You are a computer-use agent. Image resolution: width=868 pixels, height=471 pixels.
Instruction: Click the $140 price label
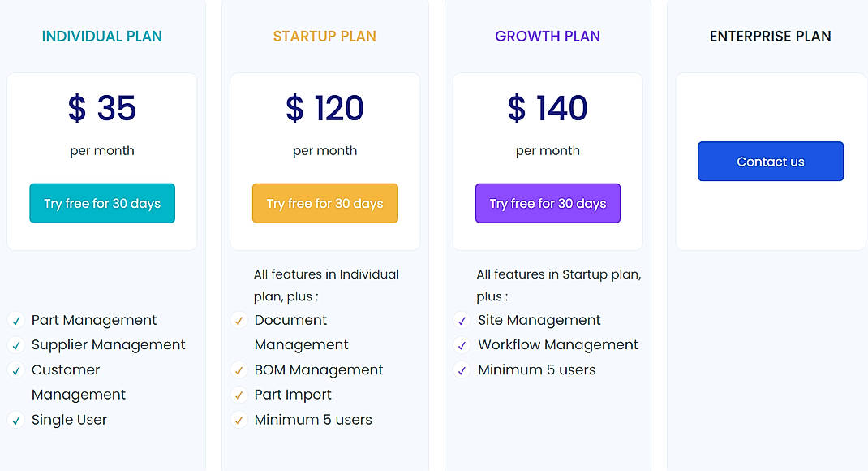pyautogui.click(x=548, y=108)
